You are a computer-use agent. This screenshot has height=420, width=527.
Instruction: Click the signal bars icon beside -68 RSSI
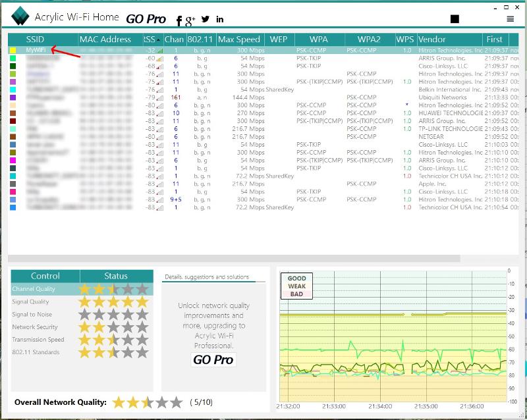(x=159, y=66)
